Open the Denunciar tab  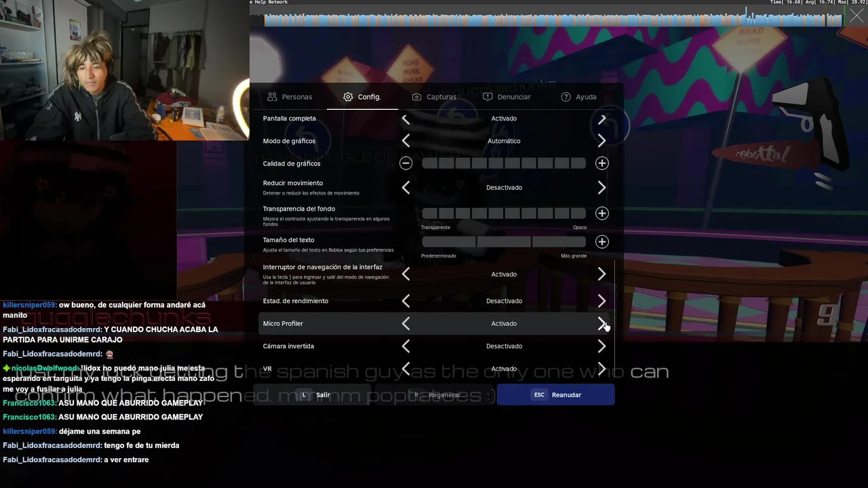click(507, 97)
